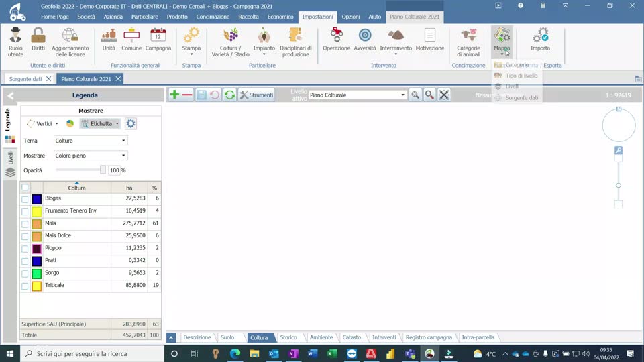Collapse the Legenda panel with back arrow

[x=10, y=96]
